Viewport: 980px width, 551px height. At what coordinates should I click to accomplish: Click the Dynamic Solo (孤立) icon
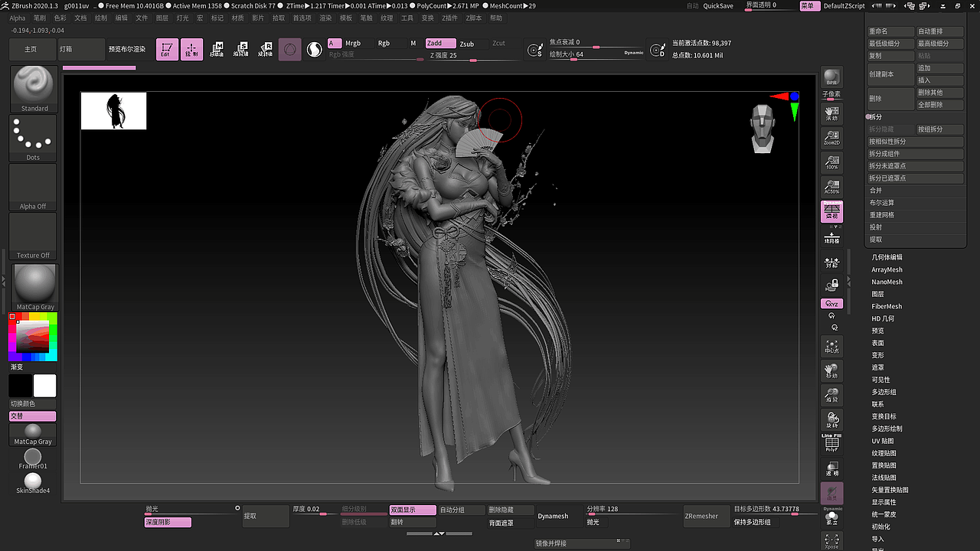point(831,517)
